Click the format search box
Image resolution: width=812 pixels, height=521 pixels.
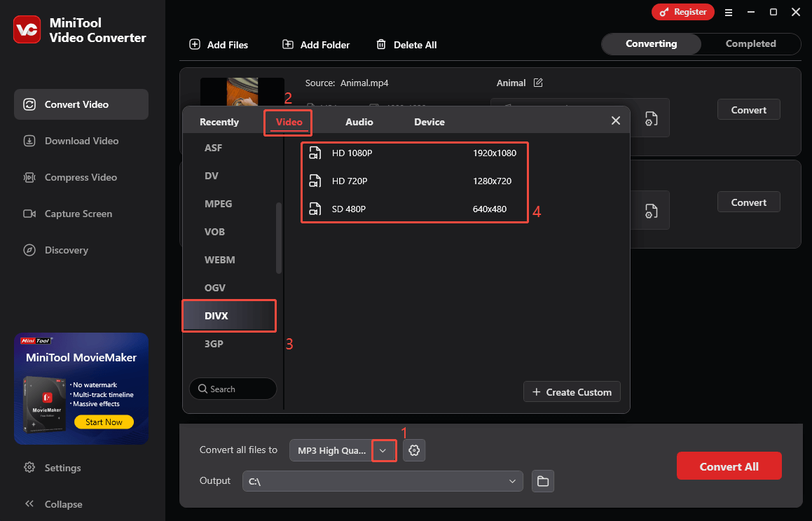click(x=233, y=389)
